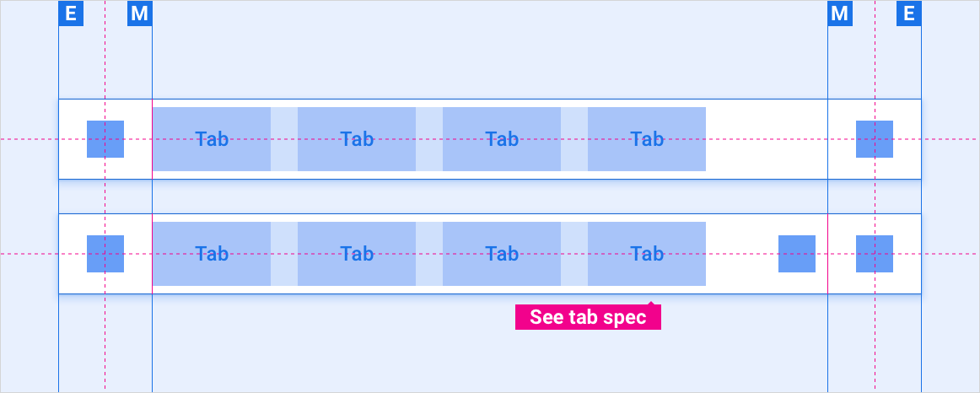This screenshot has width=980, height=393.
Task: Click the left 'E' edge marker badge
Action: click(x=71, y=13)
